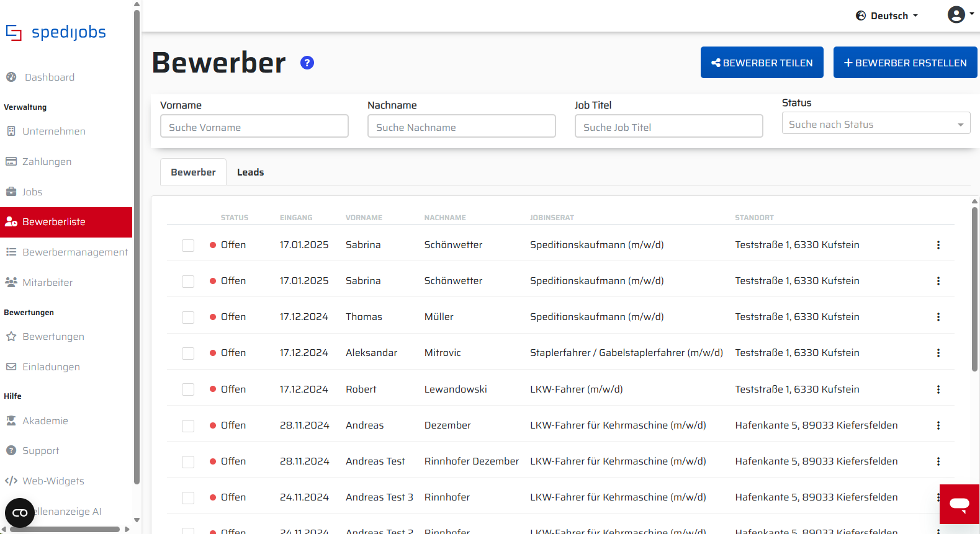Switch to the Leads tab
Screen dimensions: 980x534
pos(251,172)
